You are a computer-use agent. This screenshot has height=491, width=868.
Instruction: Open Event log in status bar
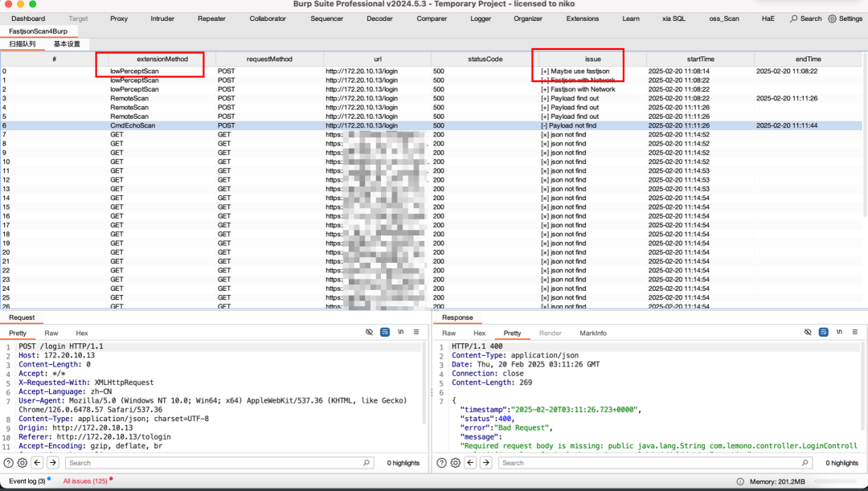point(27,481)
